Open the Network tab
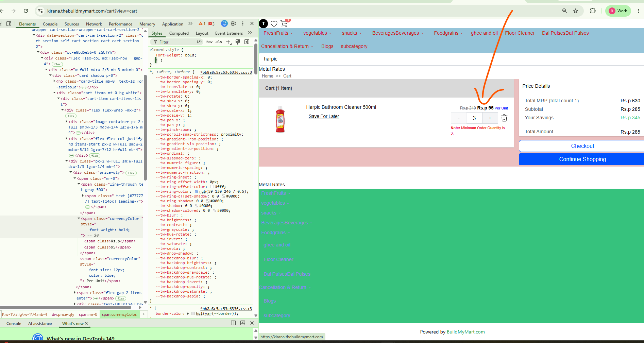 [x=94, y=24]
